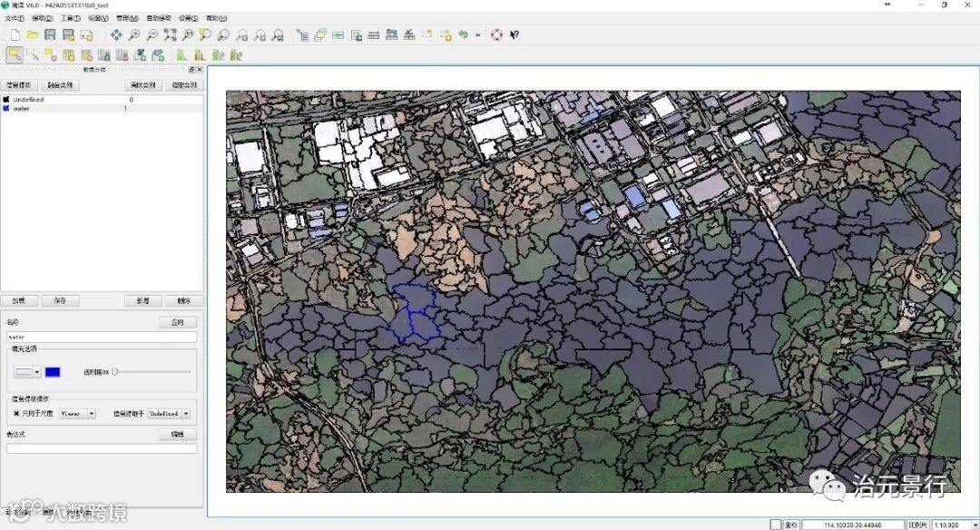Click the zoom 1:1 magnifier icon

click(x=188, y=35)
